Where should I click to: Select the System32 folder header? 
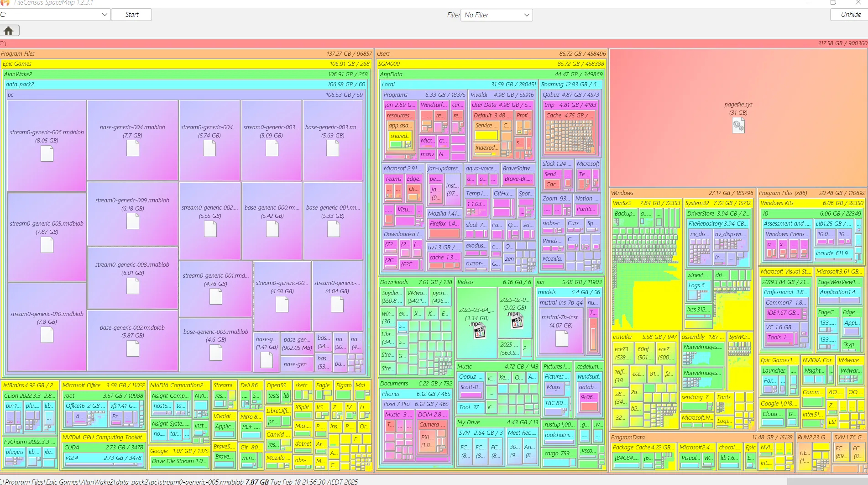click(718, 203)
